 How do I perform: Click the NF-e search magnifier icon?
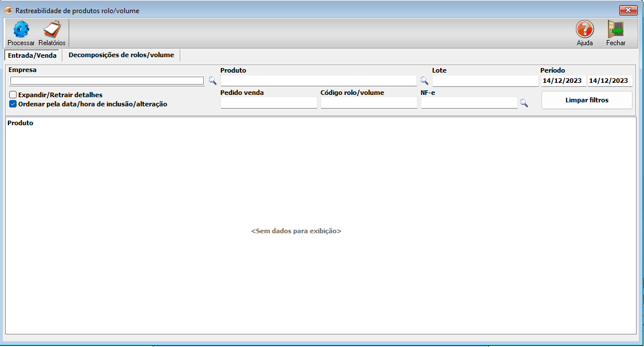point(523,103)
